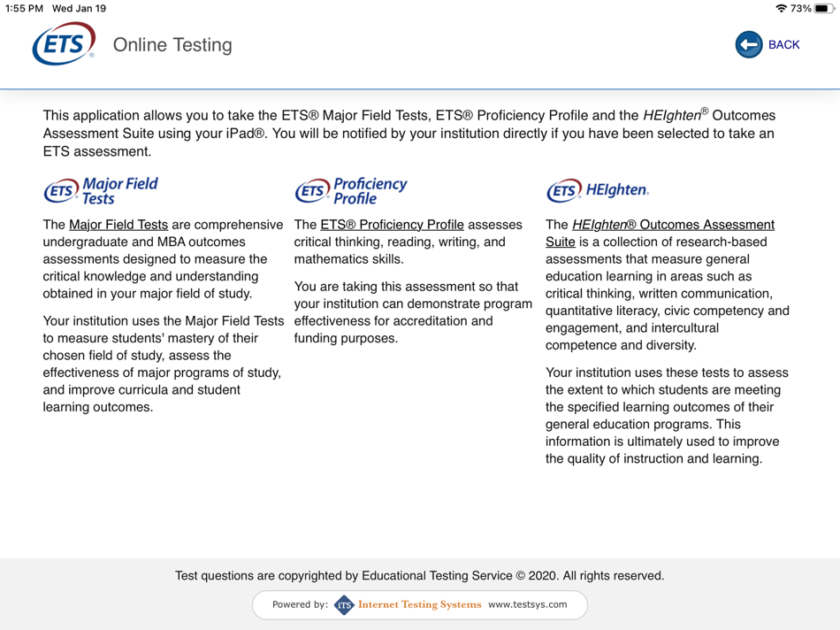Screen dimensions: 840x630
Task: Click paragraph starting 'This application allows you'
Action: 409,133
